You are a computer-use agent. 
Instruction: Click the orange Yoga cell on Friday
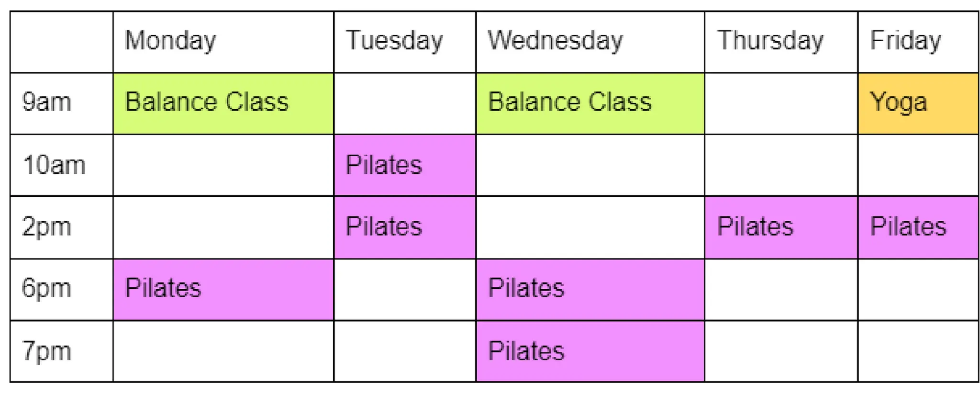918,103
